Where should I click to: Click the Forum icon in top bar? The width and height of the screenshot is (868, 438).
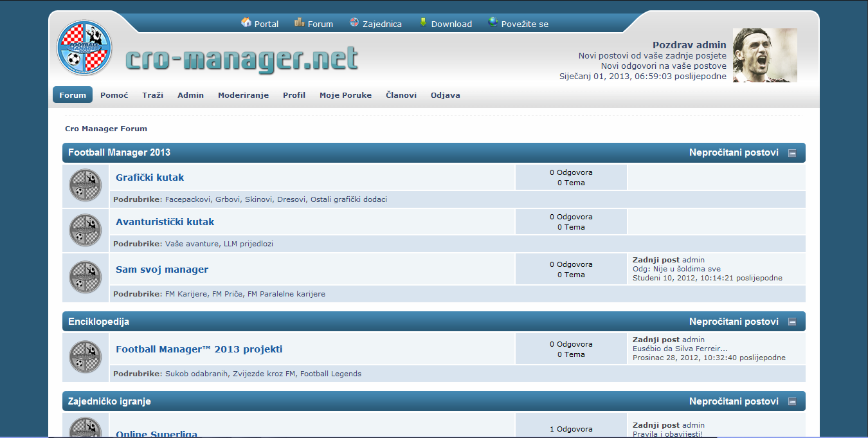coord(300,23)
